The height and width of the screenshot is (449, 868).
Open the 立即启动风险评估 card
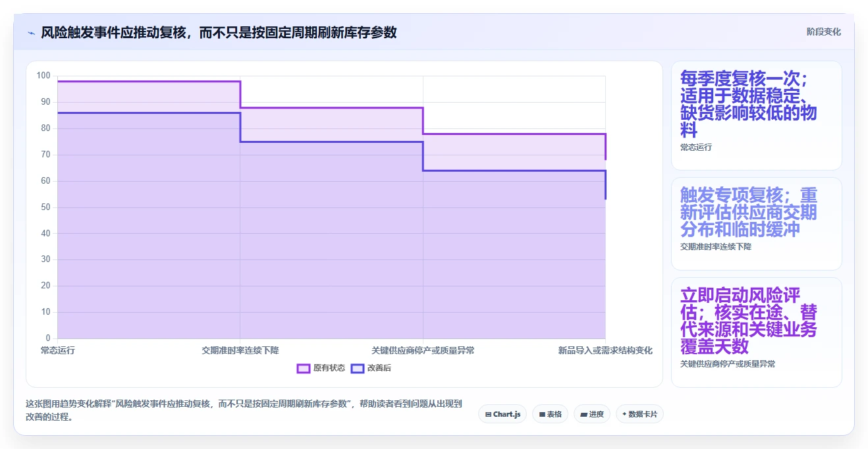click(x=756, y=332)
